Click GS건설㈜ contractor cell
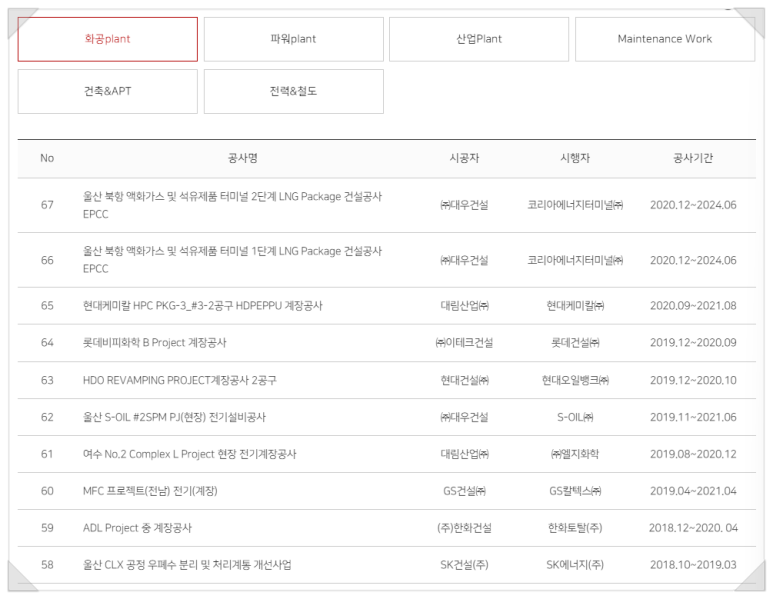This screenshot has width=773, height=599. click(464, 491)
